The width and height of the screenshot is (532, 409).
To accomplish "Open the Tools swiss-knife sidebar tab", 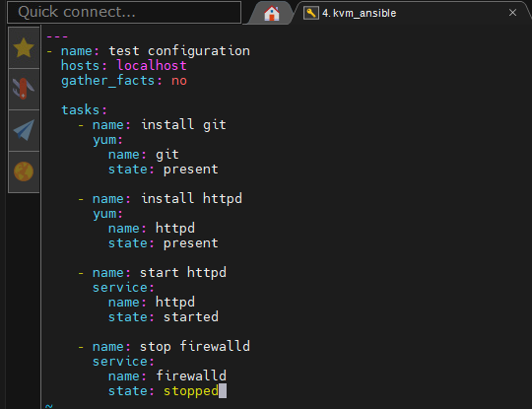I will 24,89.
